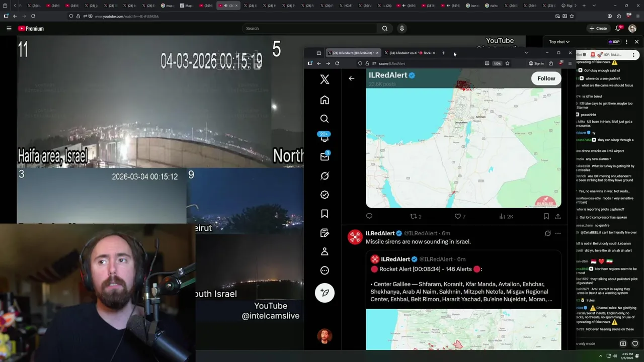Reload the x.com page in front browser
Screen dimensions: 644x362
pos(337,63)
